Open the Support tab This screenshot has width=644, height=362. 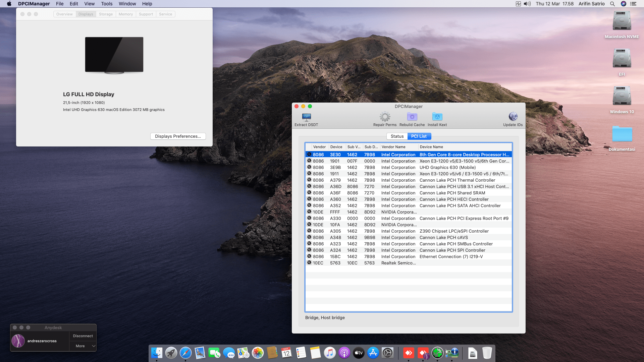click(146, 14)
